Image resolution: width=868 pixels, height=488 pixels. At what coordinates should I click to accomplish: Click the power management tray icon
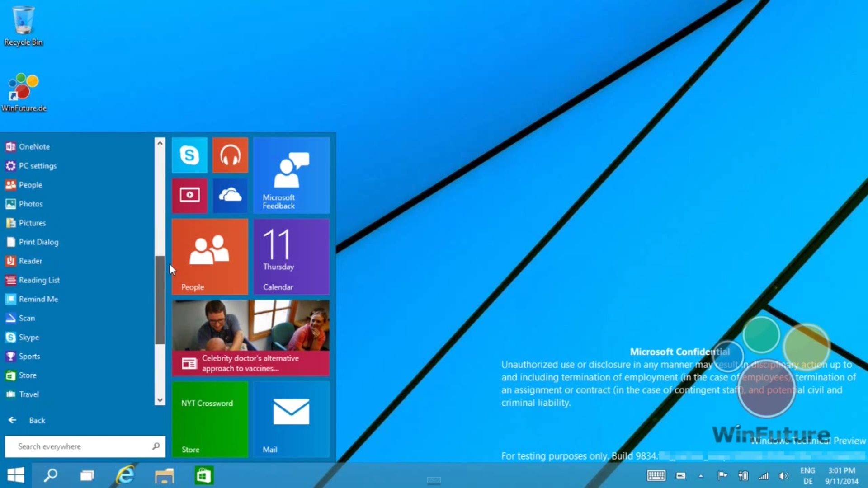pos(743,475)
